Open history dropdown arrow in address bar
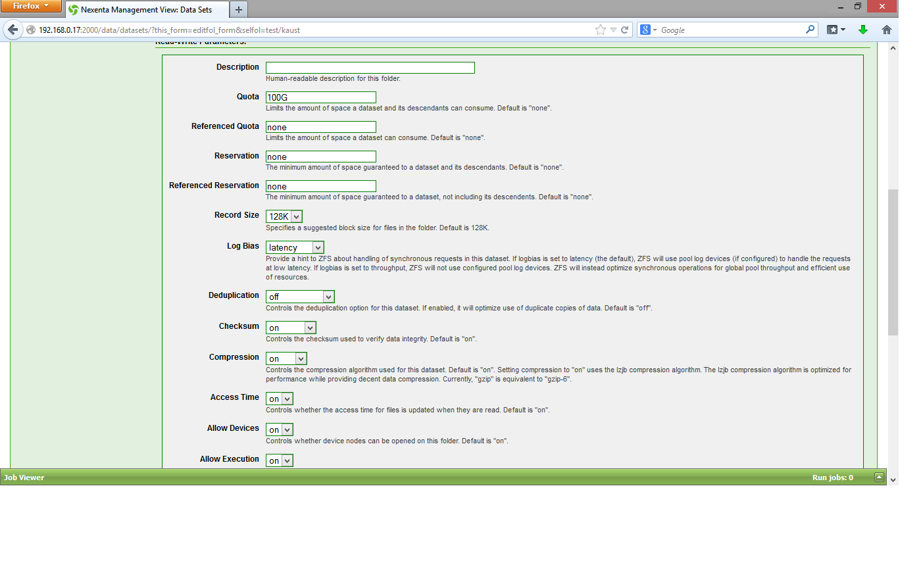The image size is (923, 588). pos(613,30)
